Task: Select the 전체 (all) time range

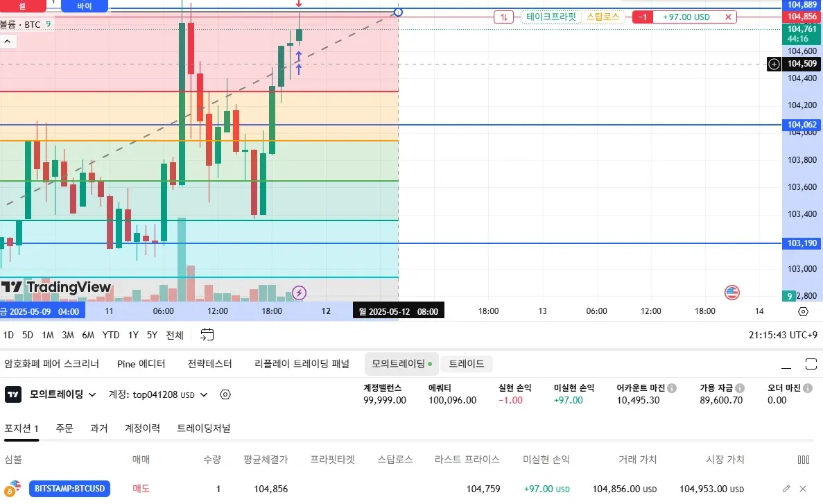Action: click(175, 335)
